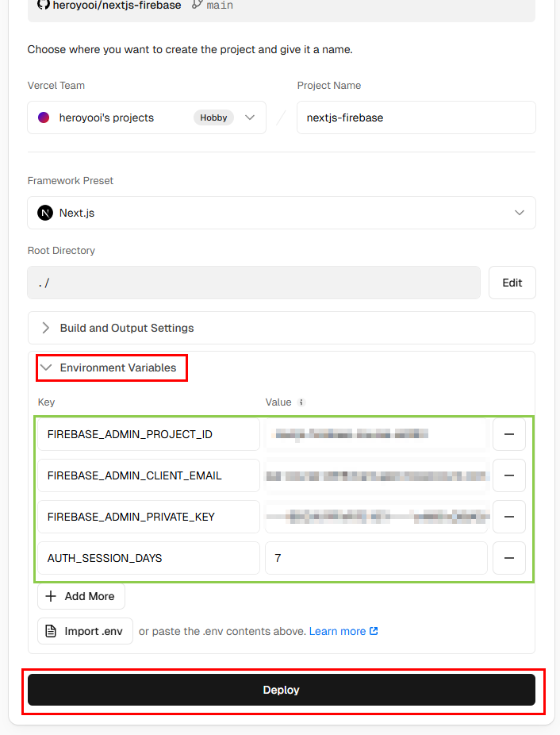The width and height of the screenshot is (560, 735).
Task: Click the GitHub icon beside heroyooi/nextjs-firebase
Action: tap(44, 5)
